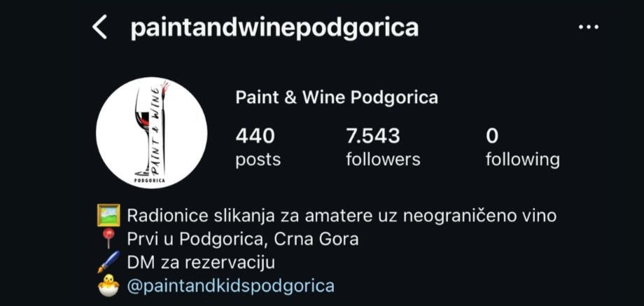The width and height of the screenshot is (644, 306).
Task: Click the PODGORICA text in the logo
Action: pos(150,181)
